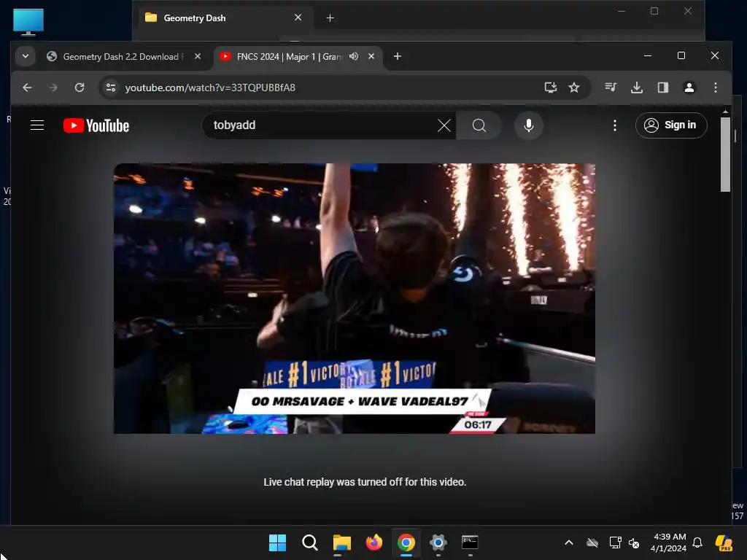Click the Chrome taskbar icon
This screenshot has width=747, height=560.
click(x=406, y=542)
